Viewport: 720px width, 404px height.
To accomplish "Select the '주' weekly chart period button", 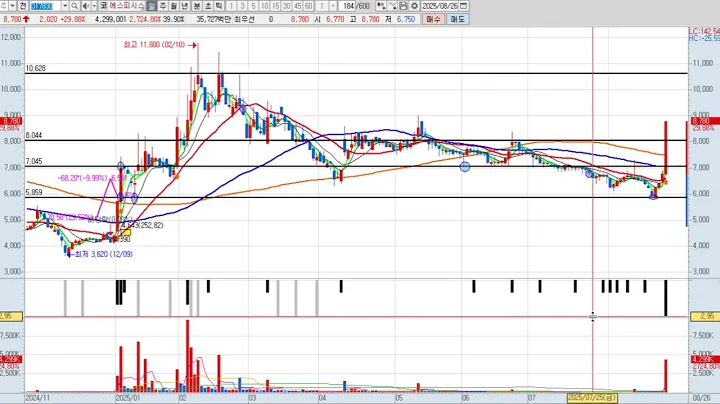I will point(163,6).
